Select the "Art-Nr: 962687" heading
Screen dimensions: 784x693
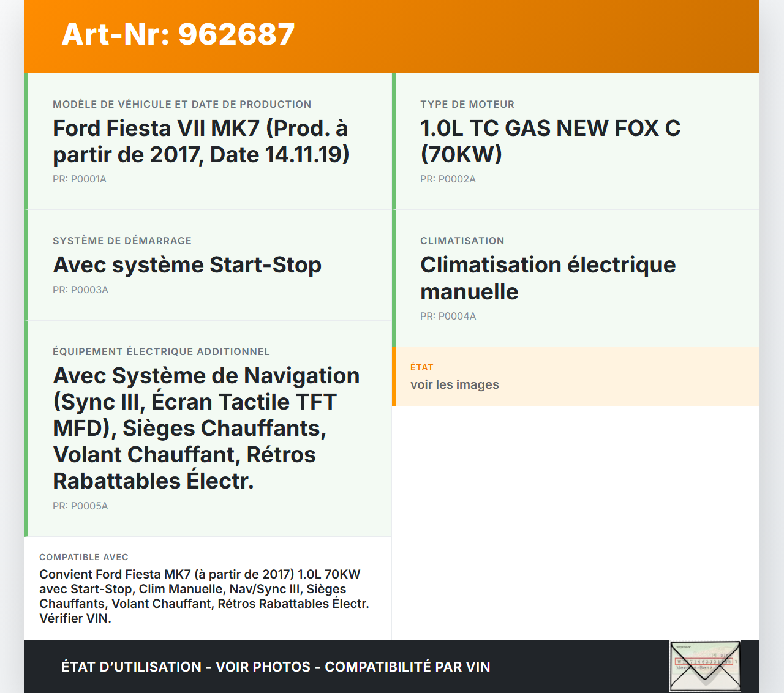pyautogui.click(x=178, y=34)
